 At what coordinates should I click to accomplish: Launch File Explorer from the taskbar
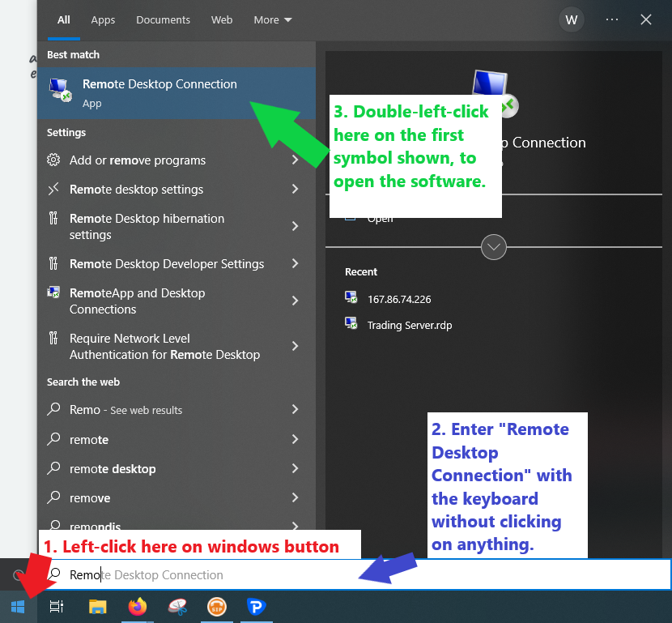click(x=98, y=607)
